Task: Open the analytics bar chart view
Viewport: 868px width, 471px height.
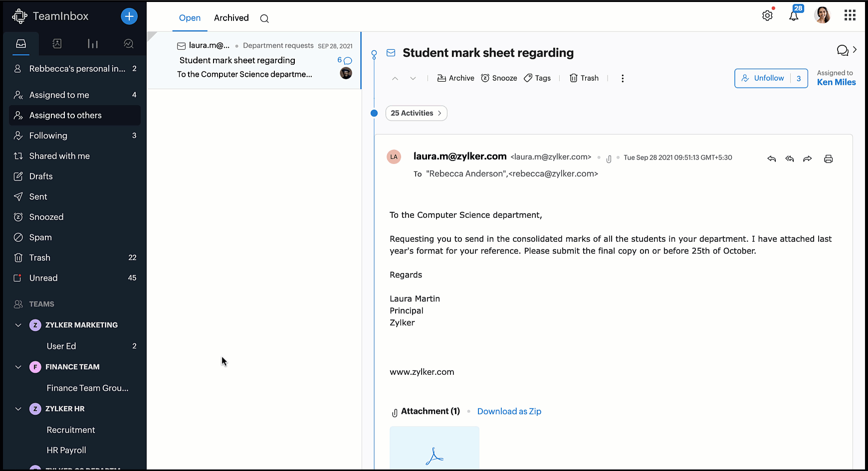Action: pos(93,44)
